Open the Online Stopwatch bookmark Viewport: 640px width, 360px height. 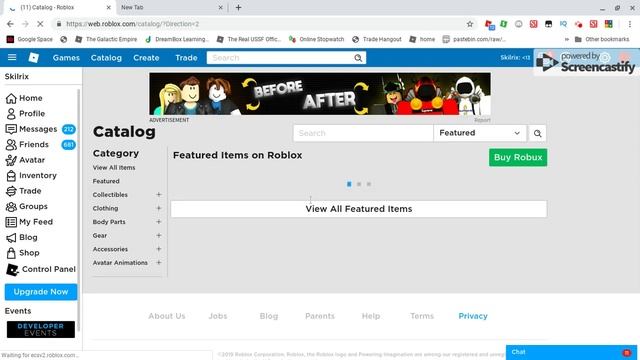click(x=316, y=39)
